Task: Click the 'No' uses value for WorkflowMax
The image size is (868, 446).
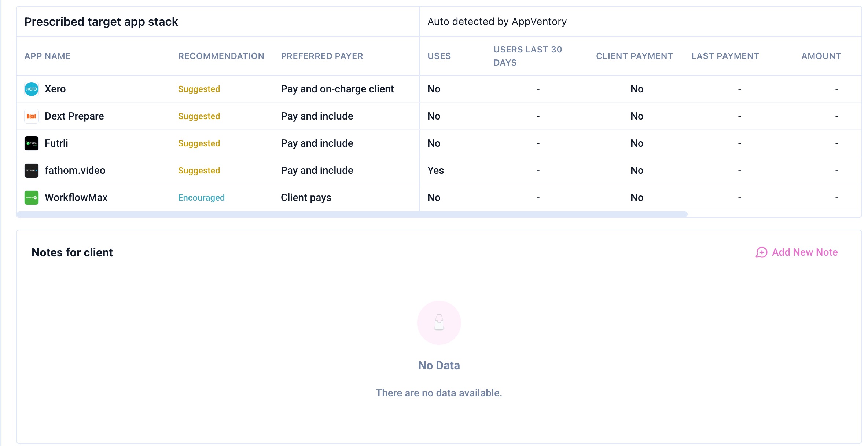Action: click(434, 198)
